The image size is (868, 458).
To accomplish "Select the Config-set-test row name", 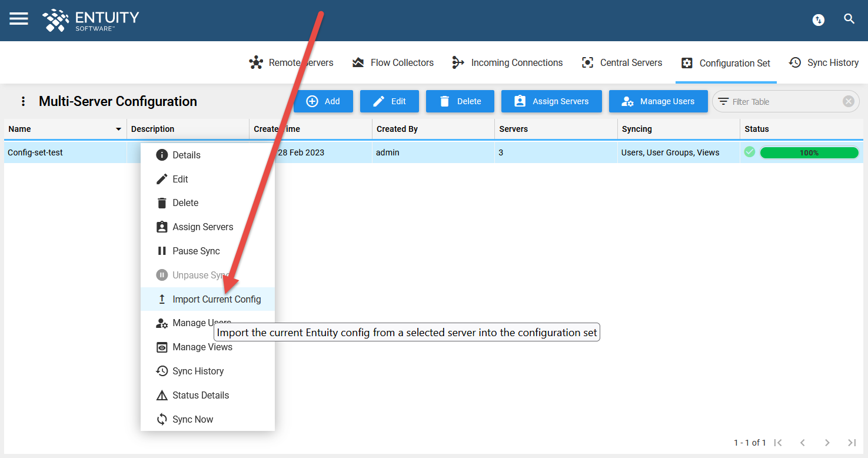I will tap(35, 152).
